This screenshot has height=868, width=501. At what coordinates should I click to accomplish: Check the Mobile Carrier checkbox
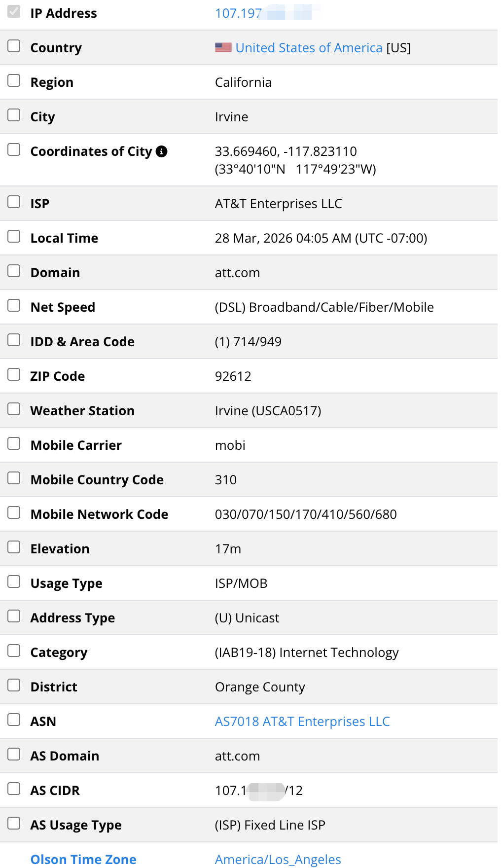pyautogui.click(x=14, y=443)
